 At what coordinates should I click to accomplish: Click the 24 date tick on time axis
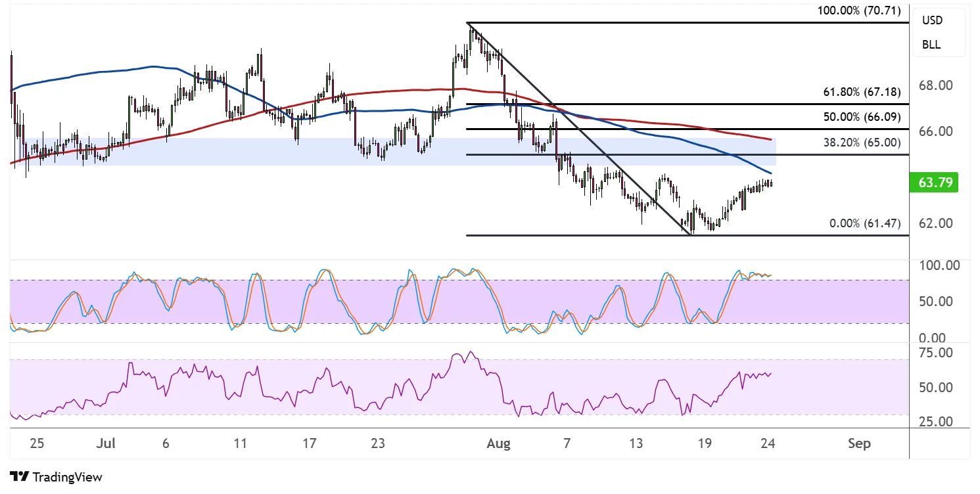click(767, 443)
